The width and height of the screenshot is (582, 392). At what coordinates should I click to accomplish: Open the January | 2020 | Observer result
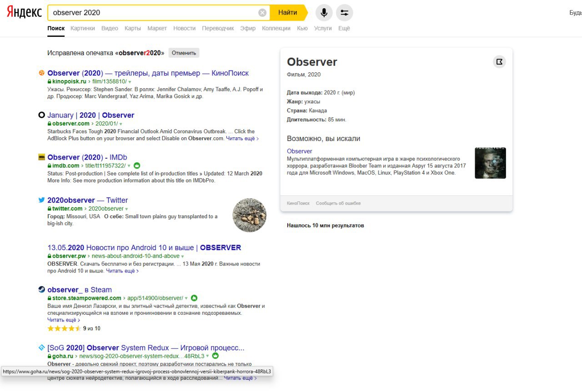tap(91, 115)
